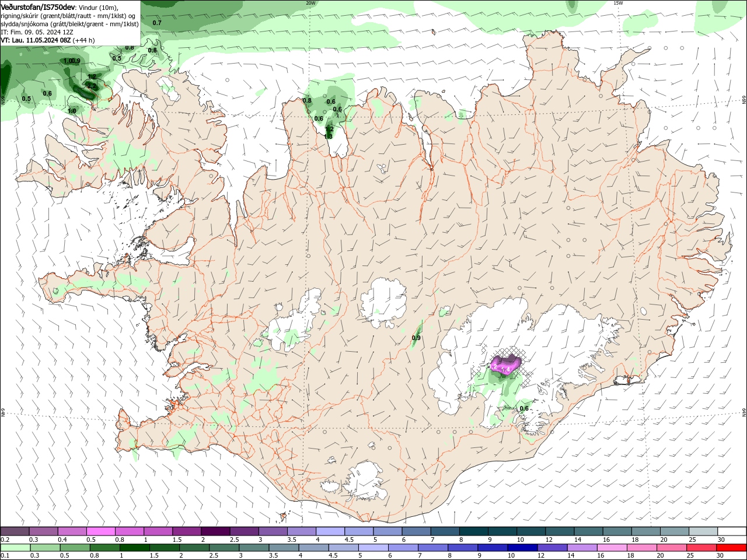Select the 'slydda/snjókoma' legend description line
The height and width of the screenshot is (560, 747).
69,24
